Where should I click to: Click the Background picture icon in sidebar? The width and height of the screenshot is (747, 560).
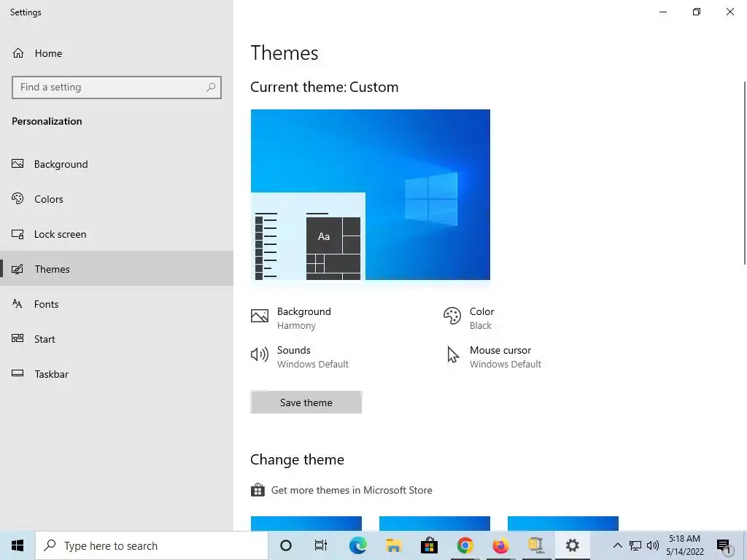18,164
